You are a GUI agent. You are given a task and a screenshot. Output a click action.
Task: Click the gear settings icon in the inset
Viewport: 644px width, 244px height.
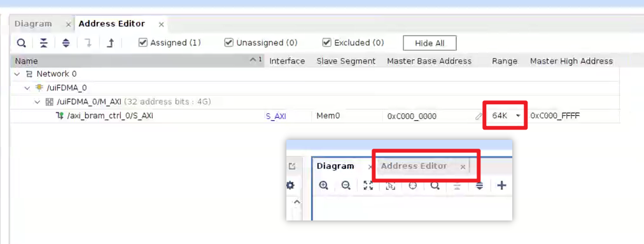(x=290, y=186)
